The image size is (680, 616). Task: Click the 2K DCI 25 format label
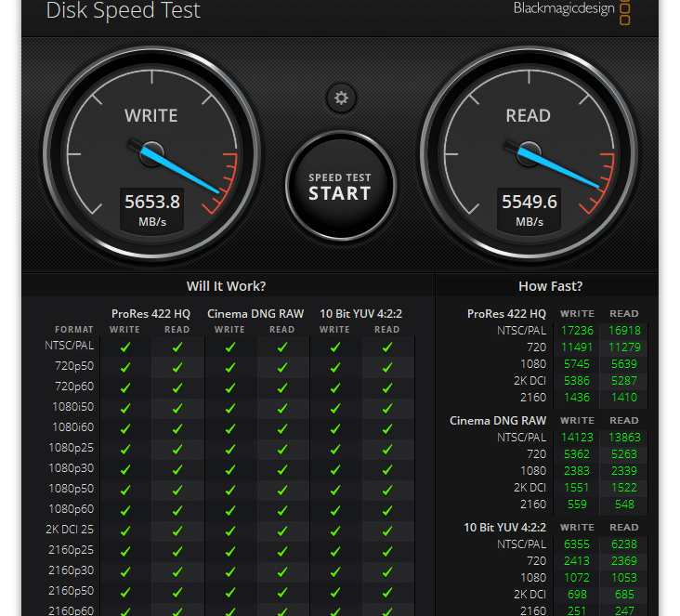pos(70,530)
